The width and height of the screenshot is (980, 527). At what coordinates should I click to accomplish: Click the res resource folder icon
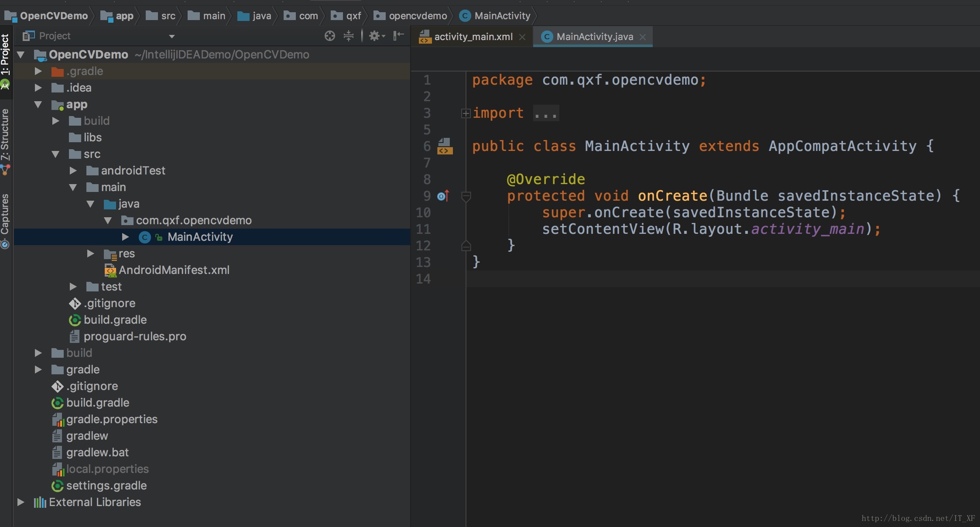coord(110,254)
